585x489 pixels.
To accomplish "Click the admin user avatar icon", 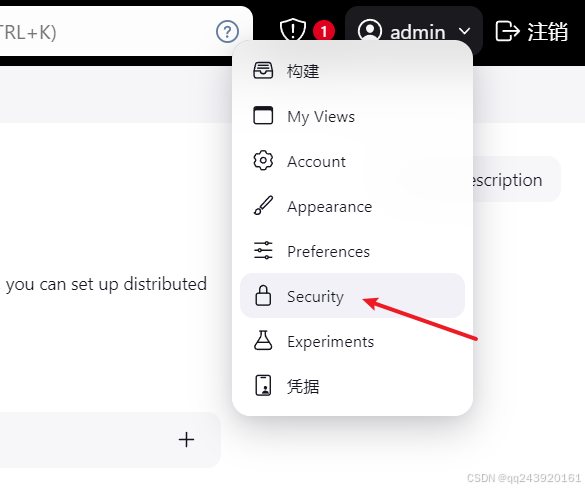I will [x=369, y=31].
